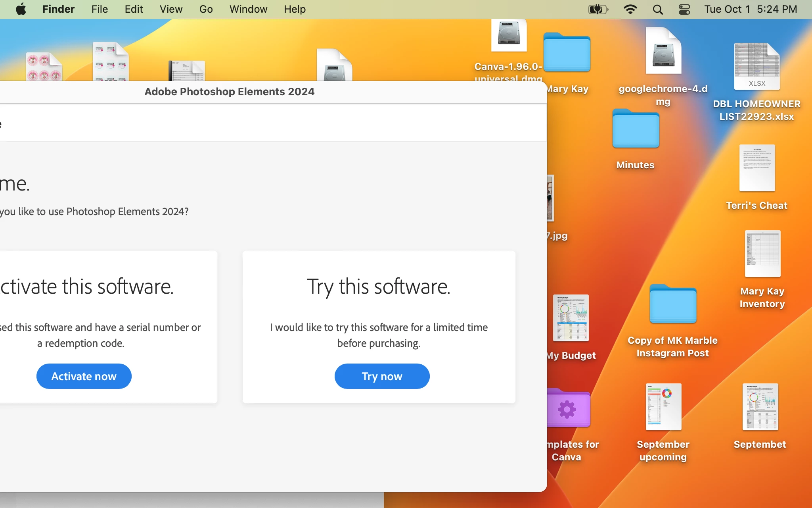Open the Apple menu

pyautogui.click(x=21, y=9)
